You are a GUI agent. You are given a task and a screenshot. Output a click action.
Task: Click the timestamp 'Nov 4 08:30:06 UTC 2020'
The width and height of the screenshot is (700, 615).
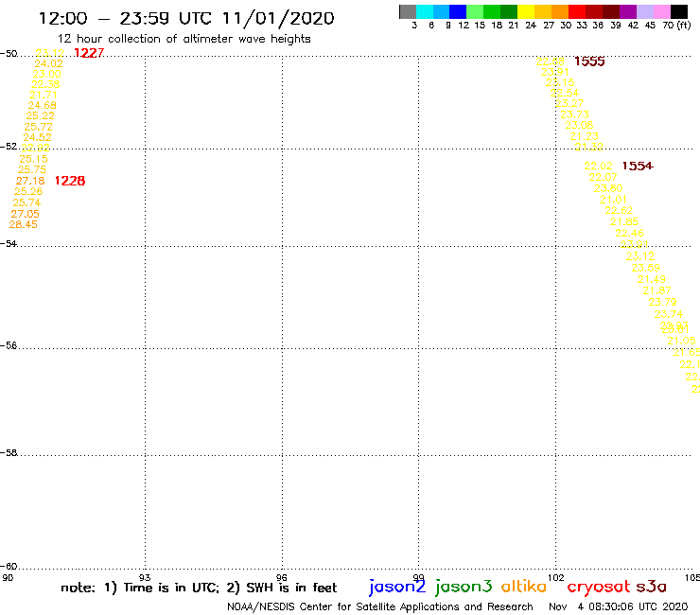coord(619,607)
